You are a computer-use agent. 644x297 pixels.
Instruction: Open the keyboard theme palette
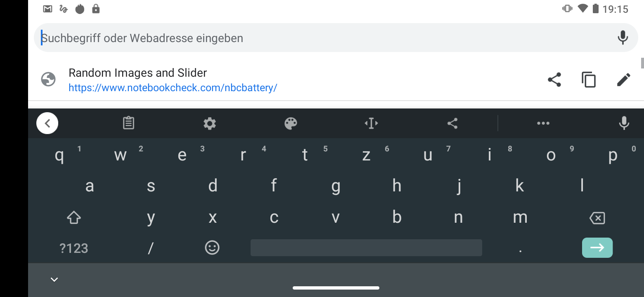tap(291, 123)
